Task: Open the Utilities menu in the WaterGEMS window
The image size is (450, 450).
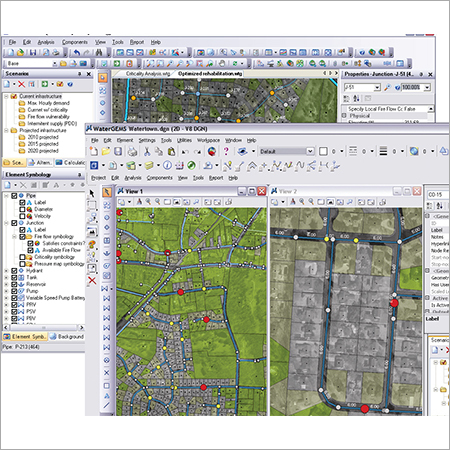Action: click(x=184, y=140)
